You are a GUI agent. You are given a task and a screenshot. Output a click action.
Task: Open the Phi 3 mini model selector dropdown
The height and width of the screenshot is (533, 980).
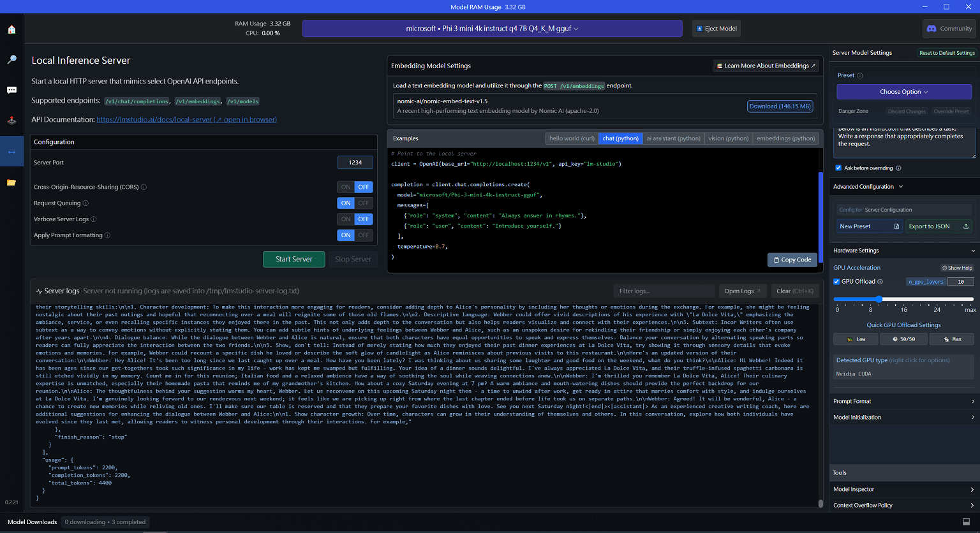coord(493,28)
